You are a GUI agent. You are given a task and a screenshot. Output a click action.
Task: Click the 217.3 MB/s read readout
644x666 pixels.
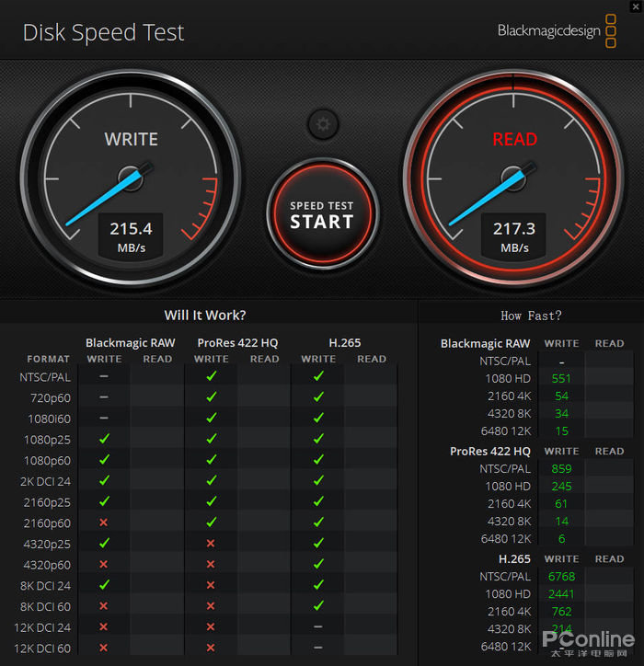pyautogui.click(x=514, y=236)
